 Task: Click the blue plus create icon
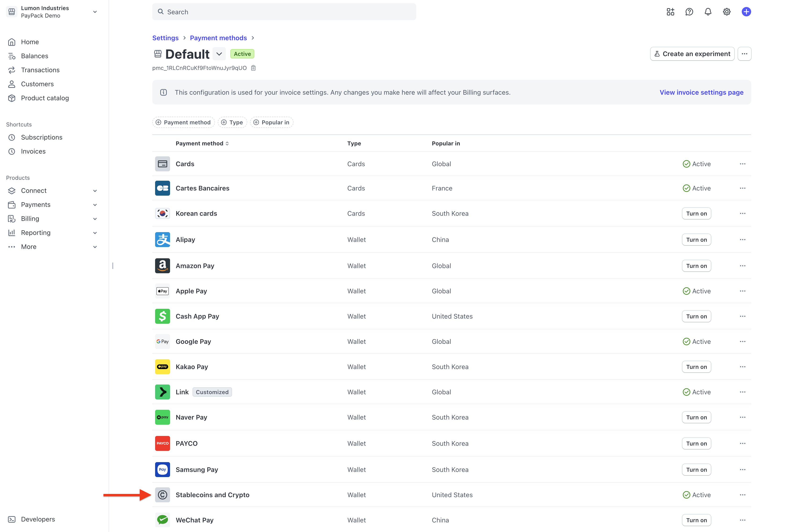click(x=746, y=12)
